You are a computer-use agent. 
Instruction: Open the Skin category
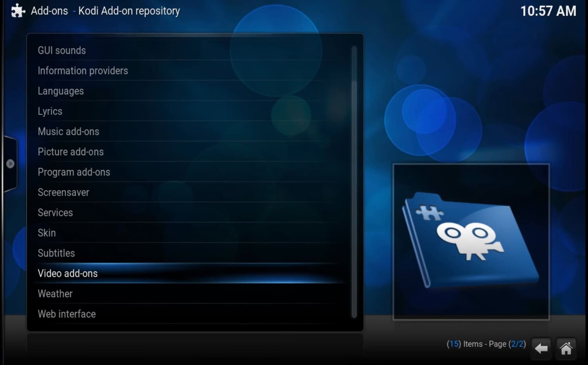[191, 233]
